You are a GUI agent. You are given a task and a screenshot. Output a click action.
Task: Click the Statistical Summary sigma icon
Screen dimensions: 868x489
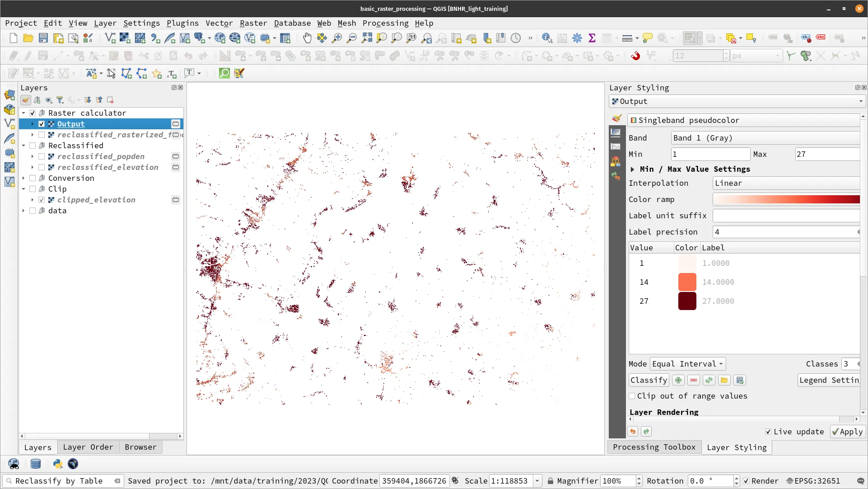pos(592,38)
